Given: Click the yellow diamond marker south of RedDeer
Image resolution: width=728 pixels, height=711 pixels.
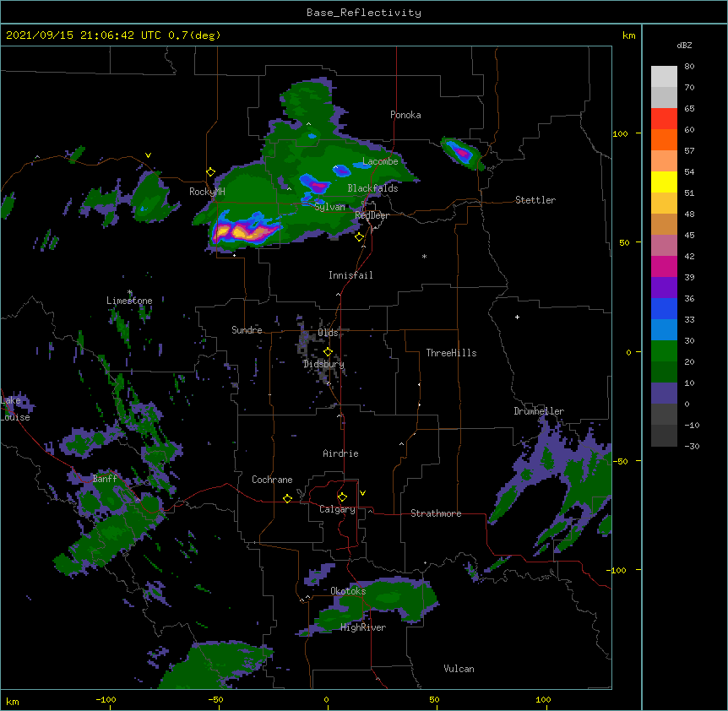Looking at the screenshot, I should point(360,237).
